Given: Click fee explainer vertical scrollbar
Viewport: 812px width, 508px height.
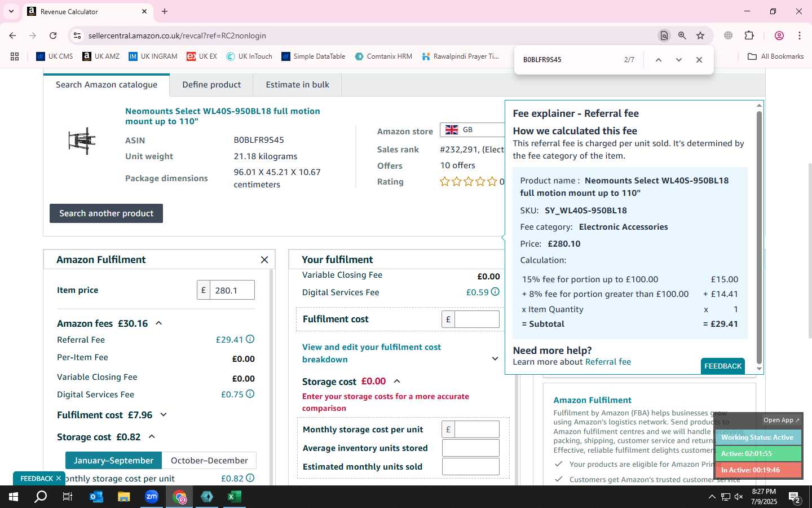Looking at the screenshot, I should tap(760, 237).
